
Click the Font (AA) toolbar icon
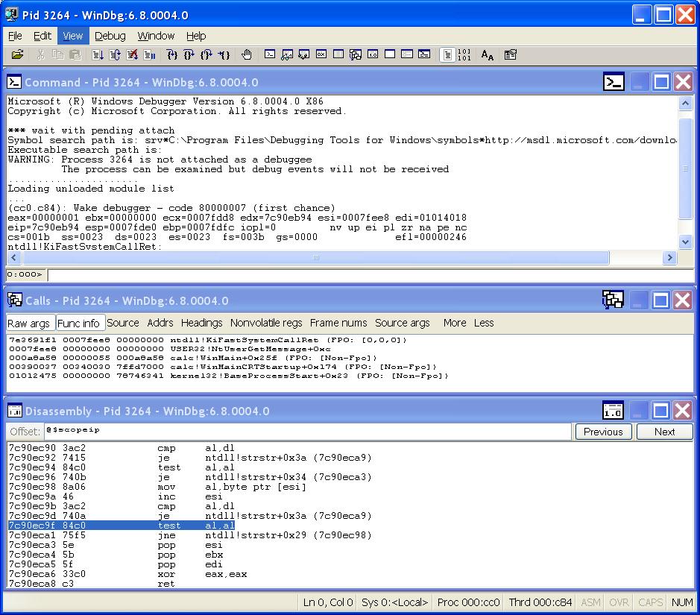[x=488, y=55]
